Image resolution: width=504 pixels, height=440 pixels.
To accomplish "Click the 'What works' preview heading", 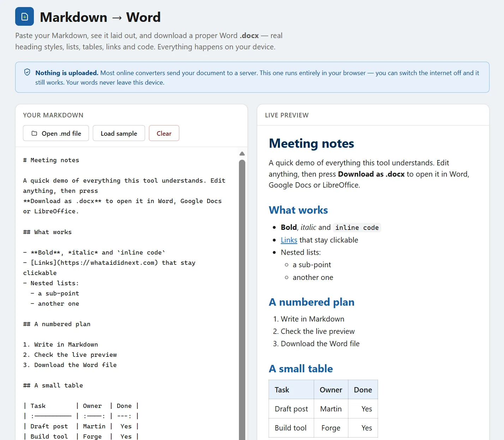I will coord(298,210).
